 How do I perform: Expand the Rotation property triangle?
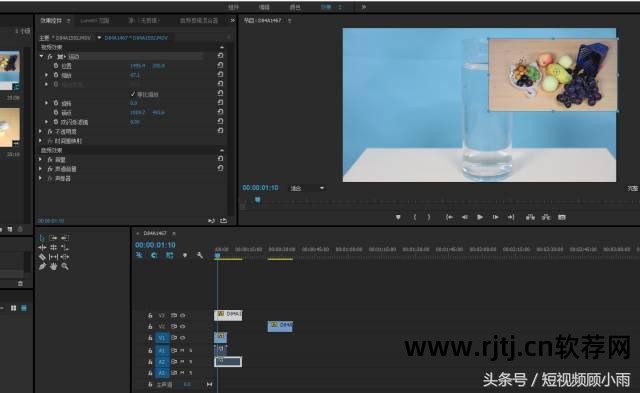[x=46, y=103]
